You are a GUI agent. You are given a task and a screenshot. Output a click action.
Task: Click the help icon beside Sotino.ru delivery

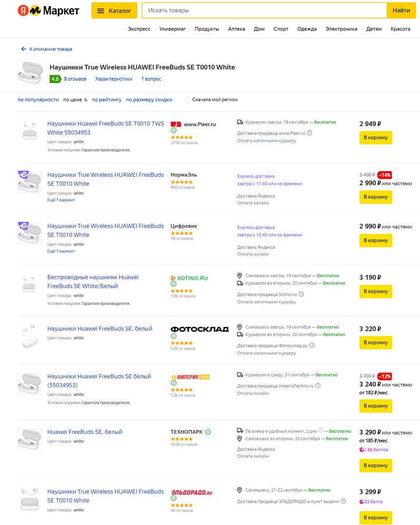click(301, 294)
